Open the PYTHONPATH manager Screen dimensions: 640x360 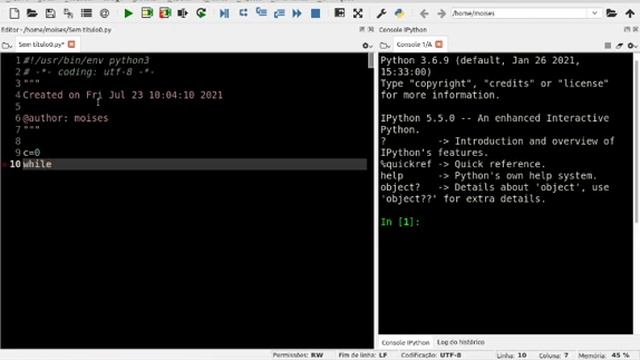tap(399, 13)
